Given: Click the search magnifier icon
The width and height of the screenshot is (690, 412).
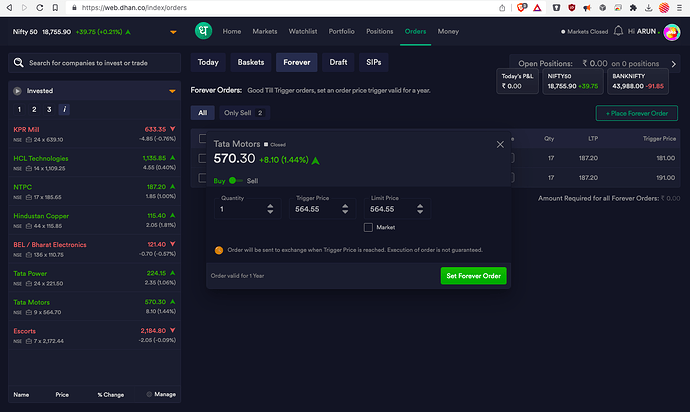Looking at the screenshot, I should (18, 63).
